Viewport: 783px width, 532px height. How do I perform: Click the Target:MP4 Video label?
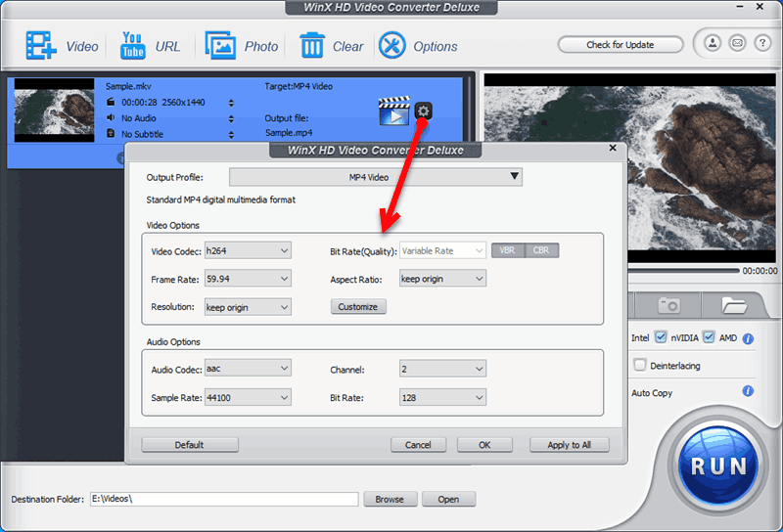click(x=299, y=86)
